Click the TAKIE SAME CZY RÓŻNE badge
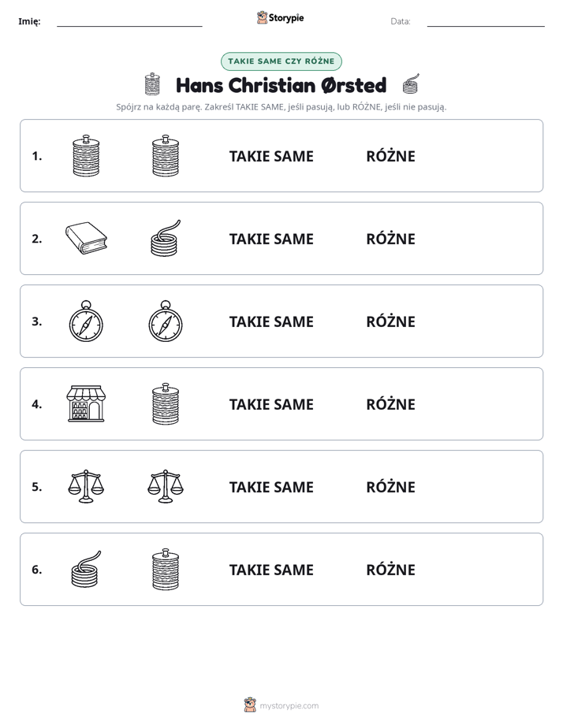Screen dimensions: 563x728 281,61
